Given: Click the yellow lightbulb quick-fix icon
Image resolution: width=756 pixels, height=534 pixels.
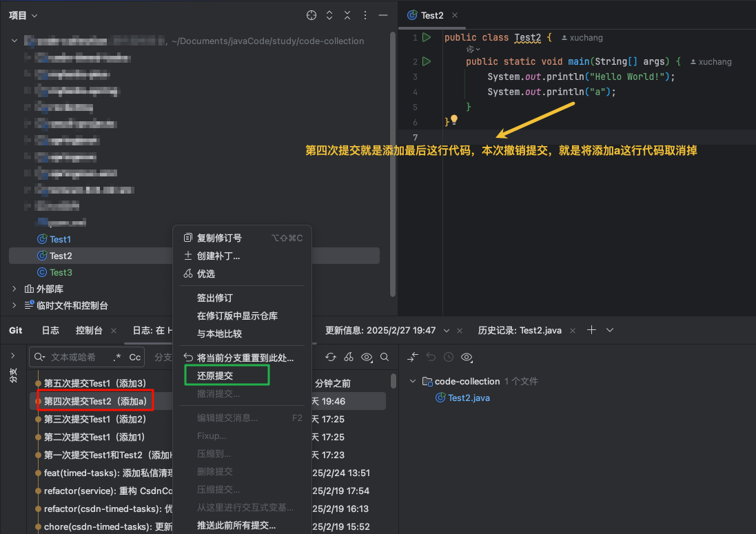Looking at the screenshot, I should coord(453,120).
